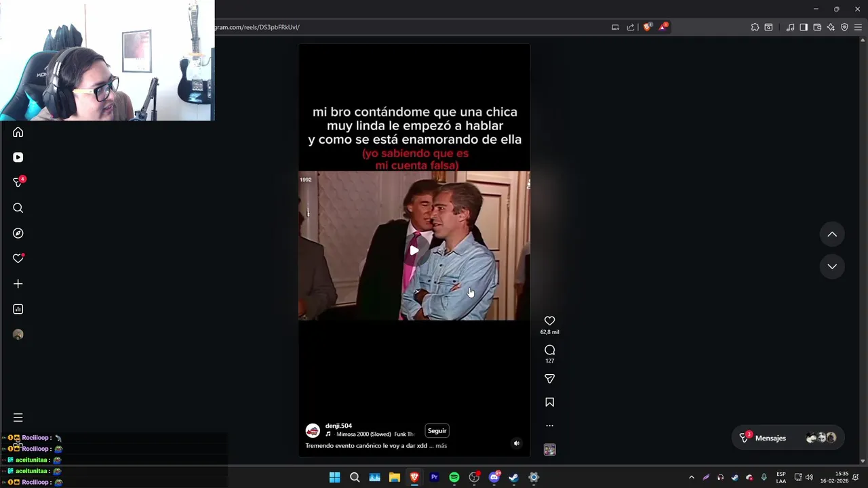The height and width of the screenshot is (488, 868).
Task: Open direct messages in the left sidebar
Action: (18, 182)
